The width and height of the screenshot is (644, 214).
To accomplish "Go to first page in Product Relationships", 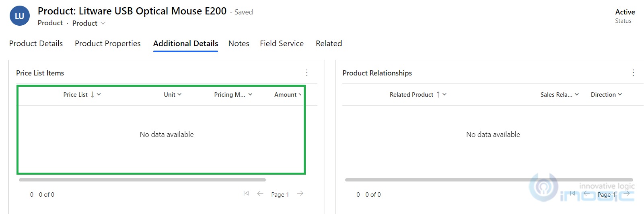I will coord(572,194).
